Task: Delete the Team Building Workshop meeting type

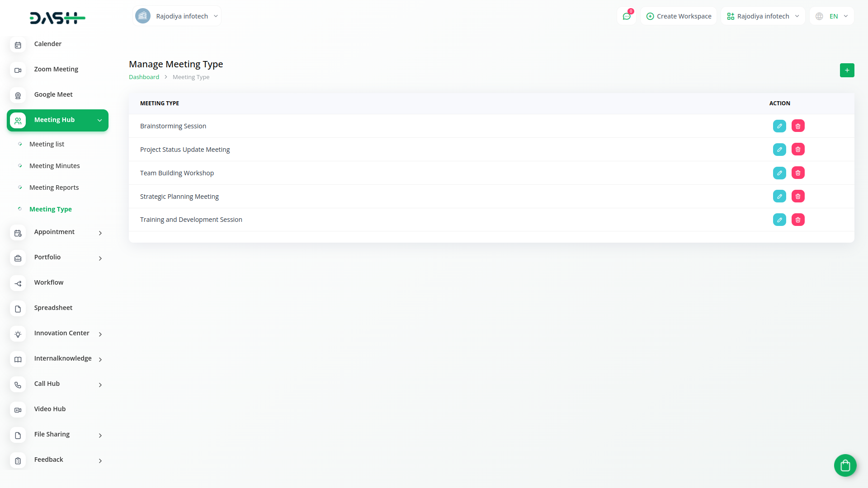Action: [798, 173]
